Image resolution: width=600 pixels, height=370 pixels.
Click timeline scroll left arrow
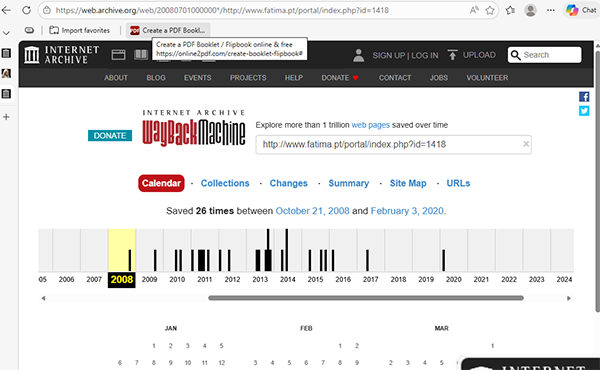tap(43, 298)
